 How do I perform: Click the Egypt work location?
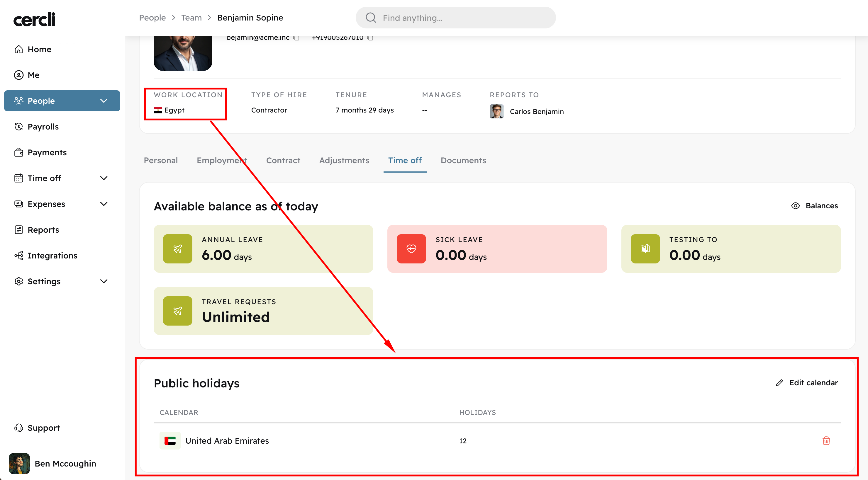click(x=174, y=110)
